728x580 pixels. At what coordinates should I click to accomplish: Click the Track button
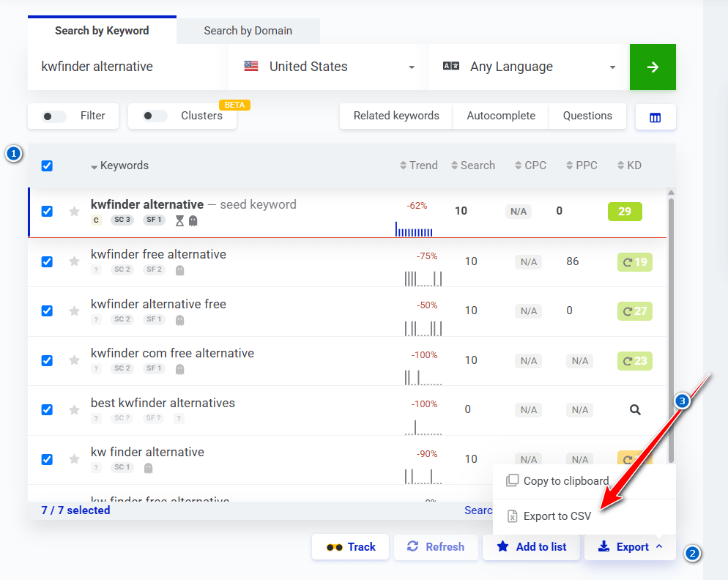(351, 547)
